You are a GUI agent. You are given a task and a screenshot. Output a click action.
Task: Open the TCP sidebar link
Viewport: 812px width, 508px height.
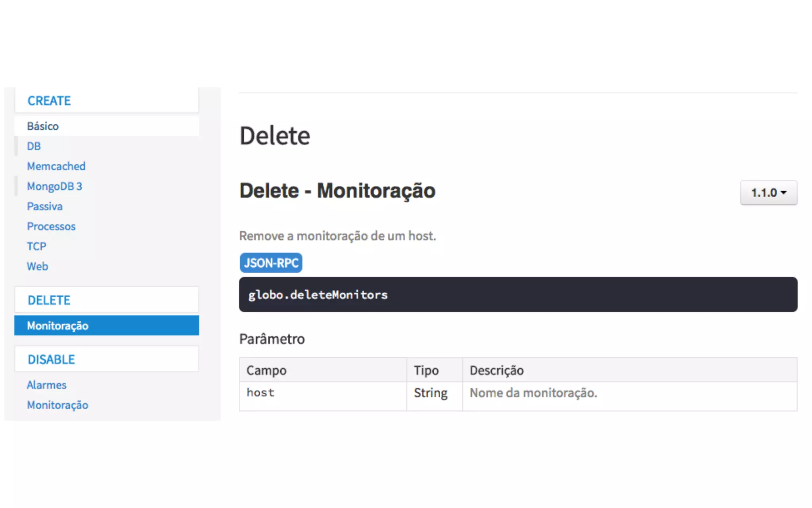[36, 246]
